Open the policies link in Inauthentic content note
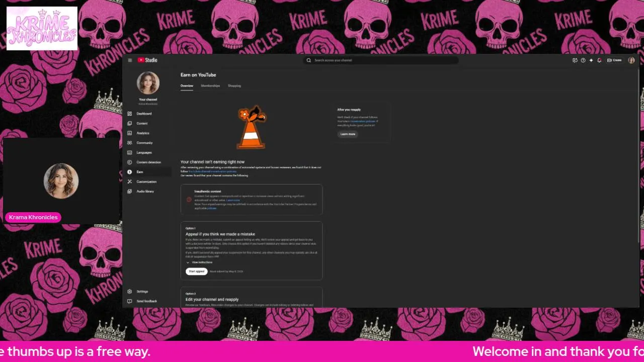The height and width of the screenshot is (362, 644). pos(212,208)
